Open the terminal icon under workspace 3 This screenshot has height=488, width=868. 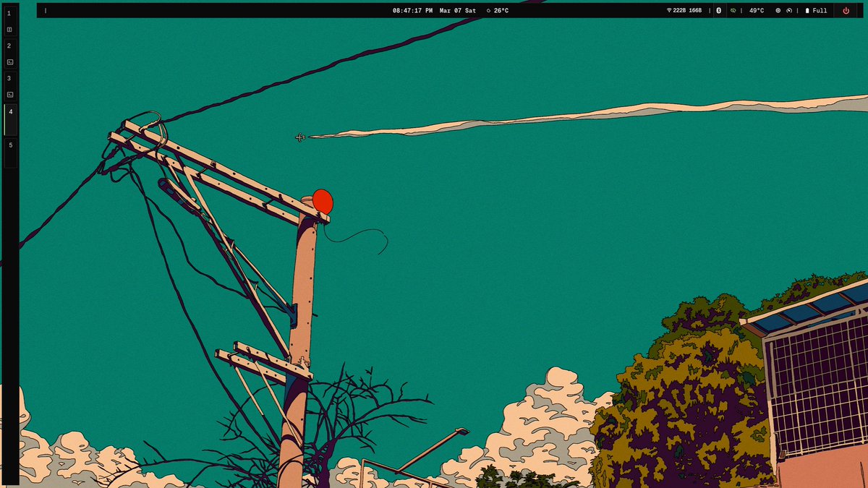pyautogui.click(x=9, y=95)
